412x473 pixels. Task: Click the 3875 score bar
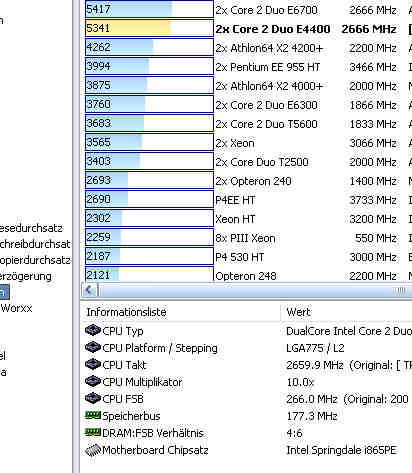click(149, 85)
